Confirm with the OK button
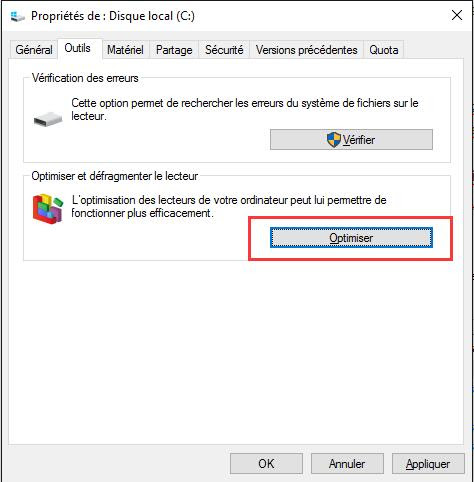 [266, 464]
